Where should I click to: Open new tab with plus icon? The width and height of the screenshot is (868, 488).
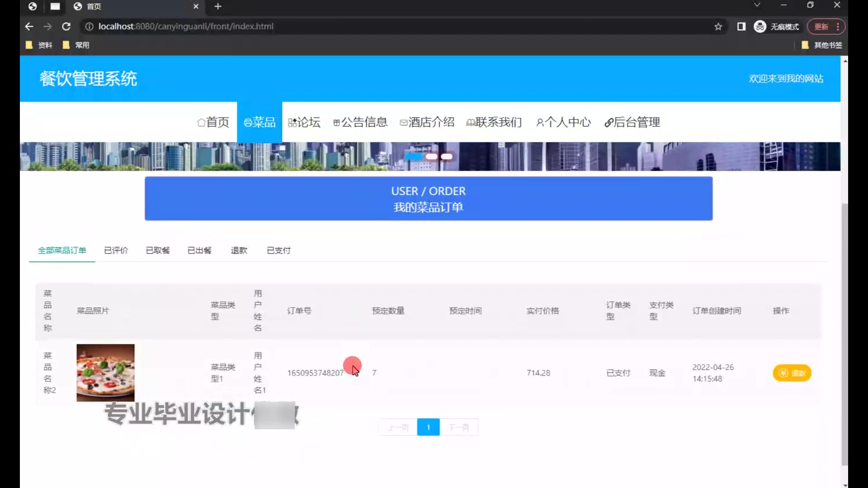218,6
